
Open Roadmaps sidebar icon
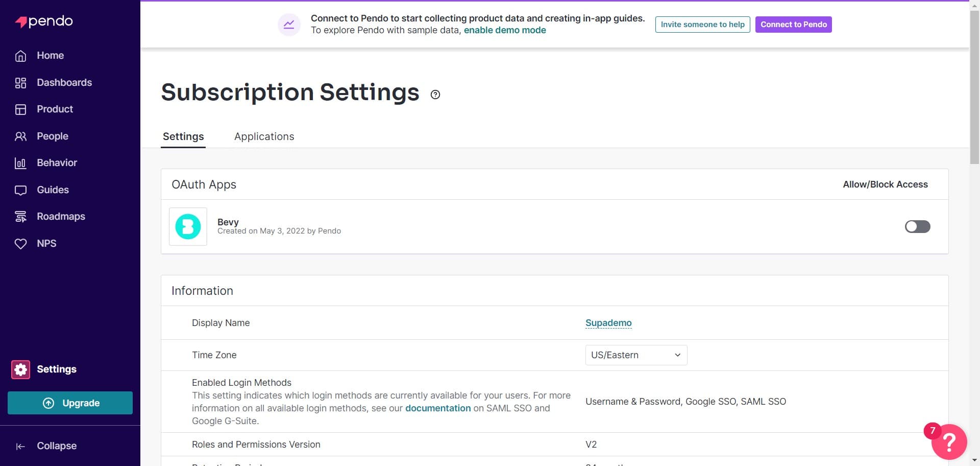click(20, 217)
